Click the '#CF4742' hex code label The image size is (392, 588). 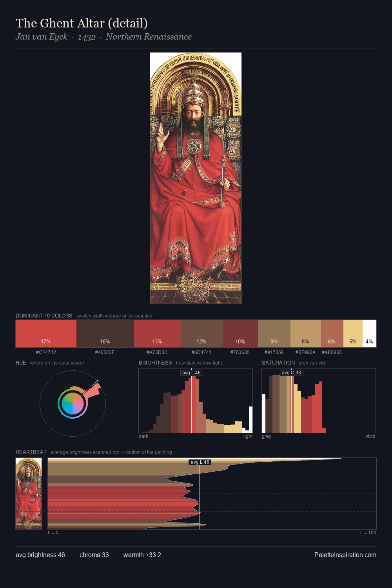[x=46, y=352]
